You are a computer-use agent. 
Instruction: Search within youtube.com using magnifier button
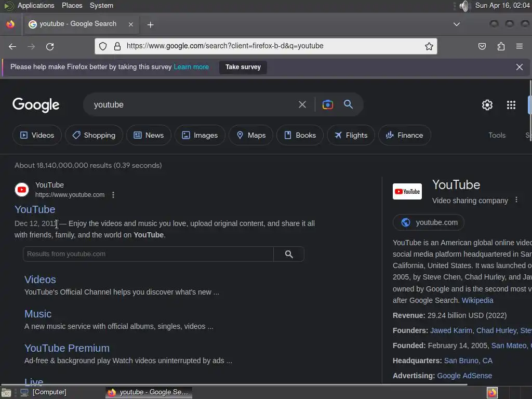(x=289, y=254)
